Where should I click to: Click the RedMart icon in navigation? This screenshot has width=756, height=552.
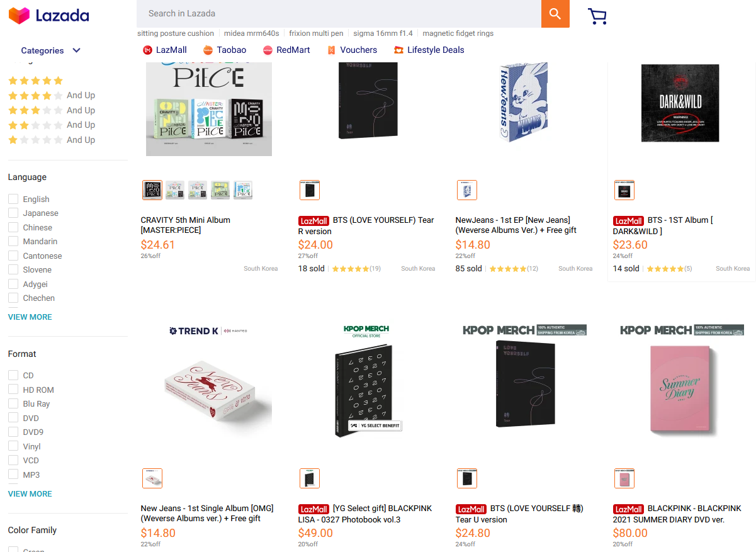click(268, 50)
